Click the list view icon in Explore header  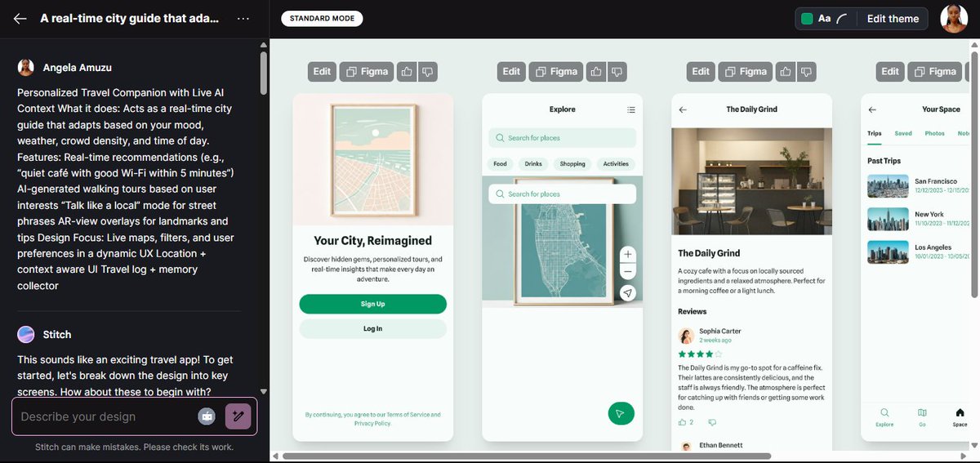630,109
